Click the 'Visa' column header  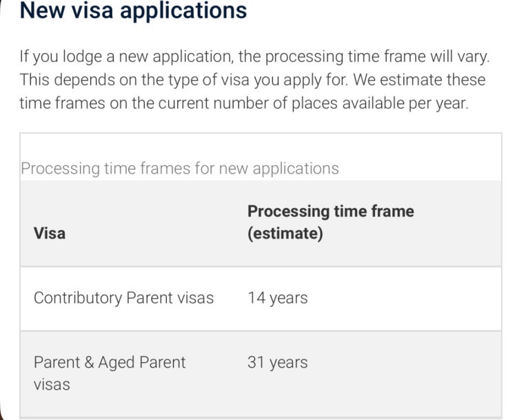pyautogui.click(x=50, y=233)
